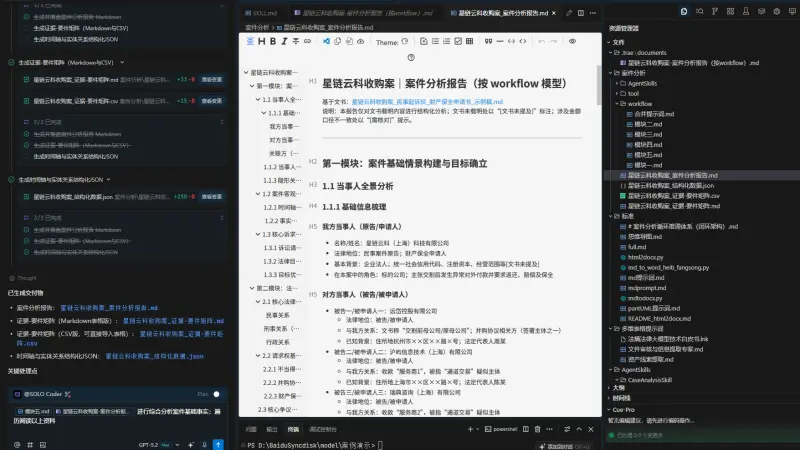
Task: Switch to the SKILL.md editor tab
Action: [x=261, y=13]
